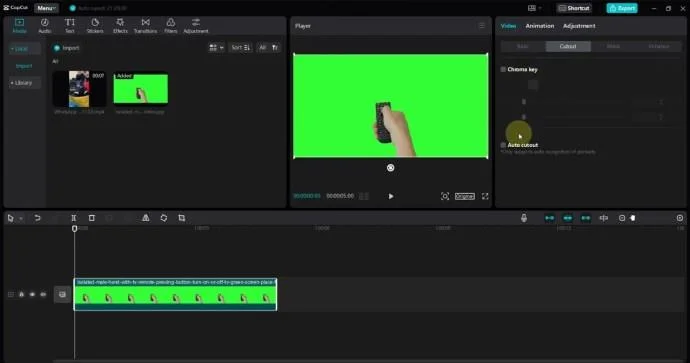Toggle clip linkage in timeline
This screenshot has height=363, width=690.
586,218
